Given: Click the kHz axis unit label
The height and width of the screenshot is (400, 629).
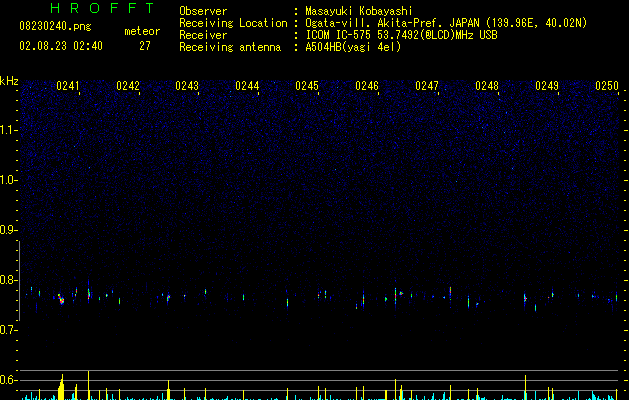Looking at the screenshot, I should click(x=9, y=81).
